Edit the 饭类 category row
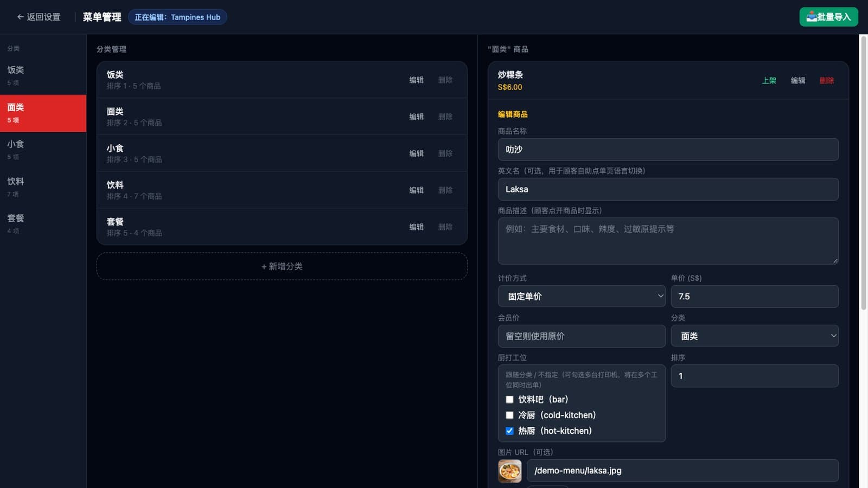868x488 pixels. [416, 80]
